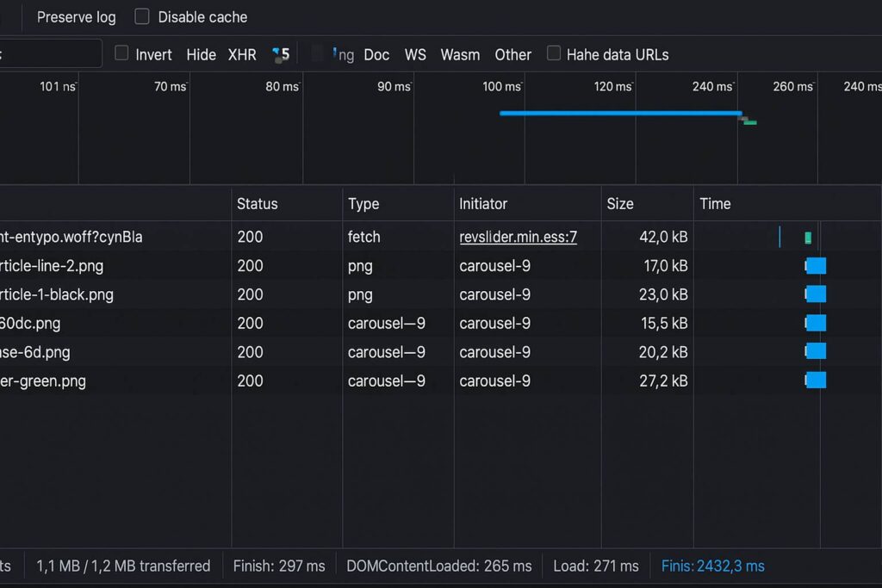
Task: Open the revslider.min.ess:7 initiator link
Action: click(518, 237)
